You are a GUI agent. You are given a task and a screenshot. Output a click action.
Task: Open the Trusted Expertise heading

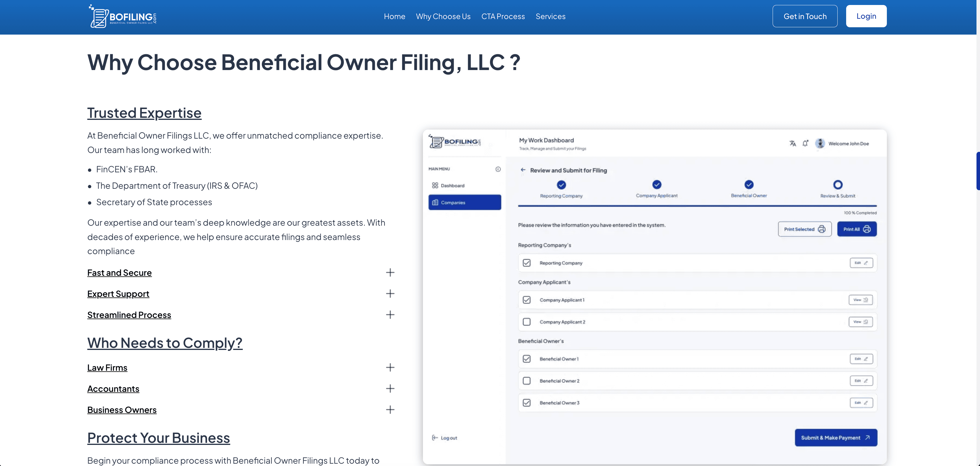(x=144, y=113)
